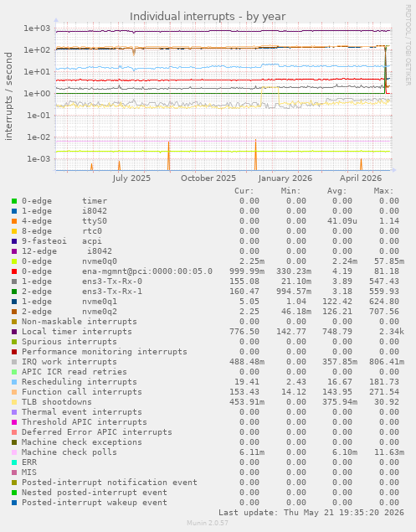Click the April 2026 x-axis label

pyautogui.click(x=361, y=178)
